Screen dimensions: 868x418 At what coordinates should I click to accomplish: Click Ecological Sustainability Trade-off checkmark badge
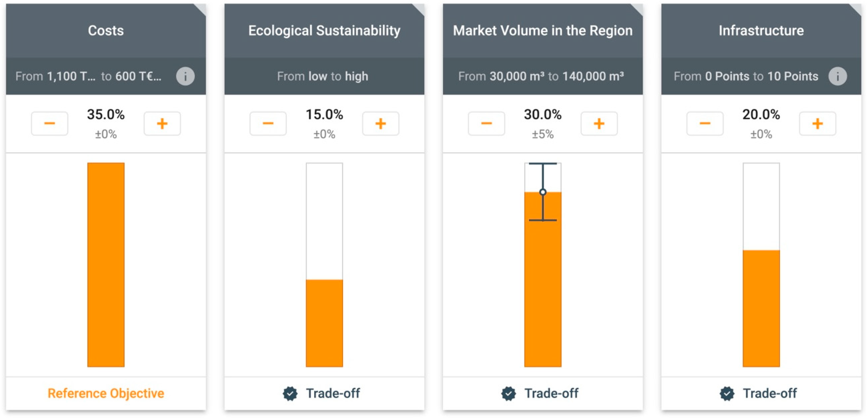(x=290, y=393)
